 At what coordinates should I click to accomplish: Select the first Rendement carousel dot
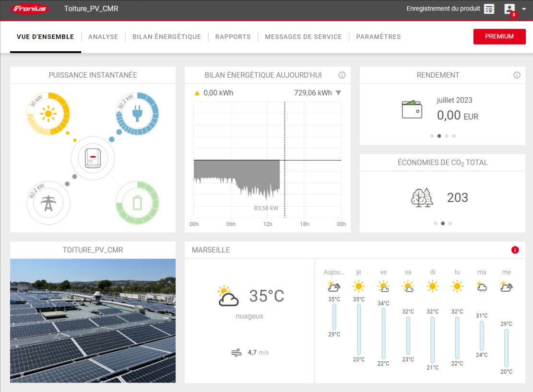tap(432, 136)
